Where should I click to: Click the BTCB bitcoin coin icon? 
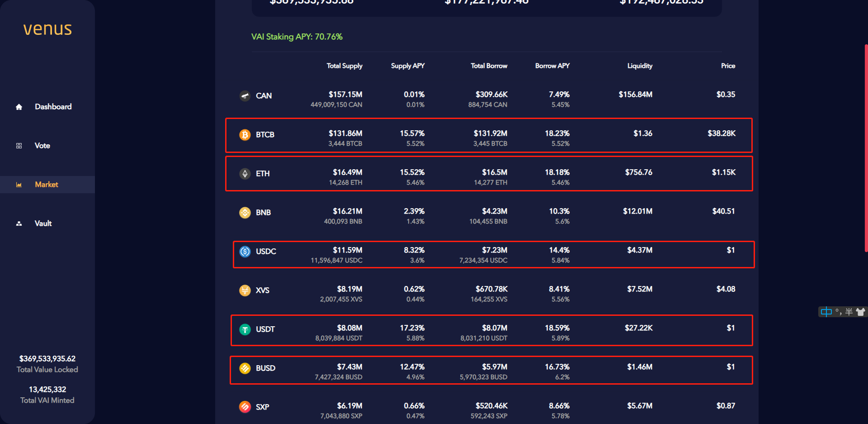[245, 135]
